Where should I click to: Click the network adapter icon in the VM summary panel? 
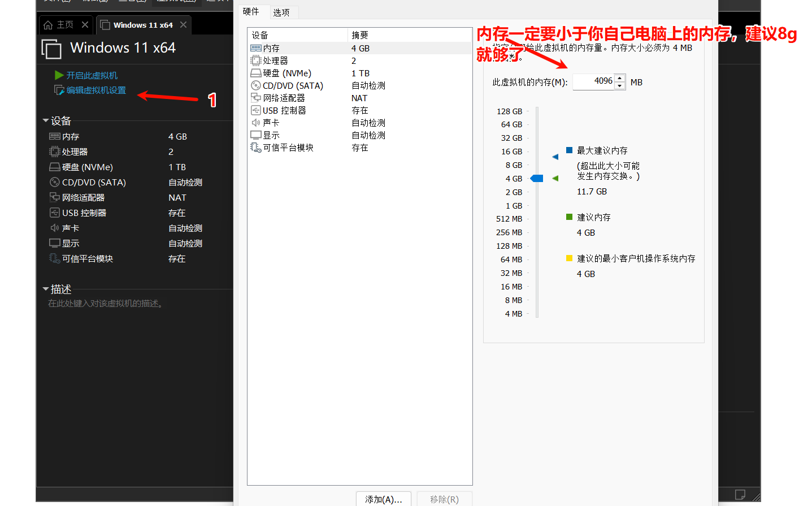55,197
